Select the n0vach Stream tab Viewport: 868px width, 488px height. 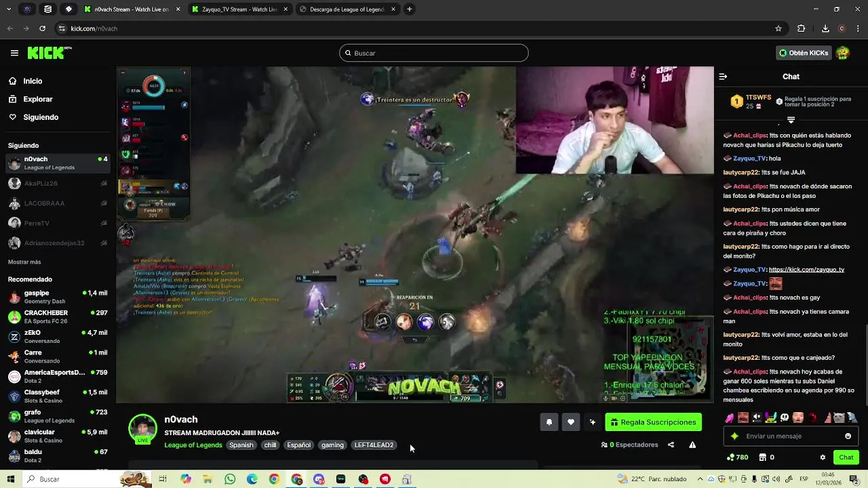coord(132,9)
